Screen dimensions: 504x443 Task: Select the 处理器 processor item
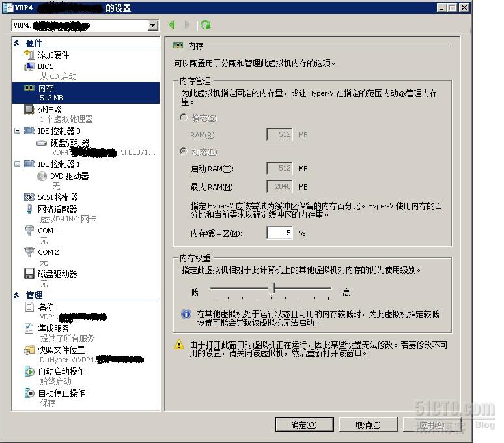click(49, 109)
